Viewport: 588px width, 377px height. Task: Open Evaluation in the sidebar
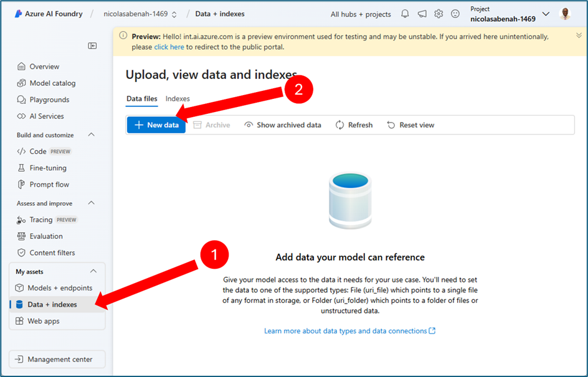[46, 236]
